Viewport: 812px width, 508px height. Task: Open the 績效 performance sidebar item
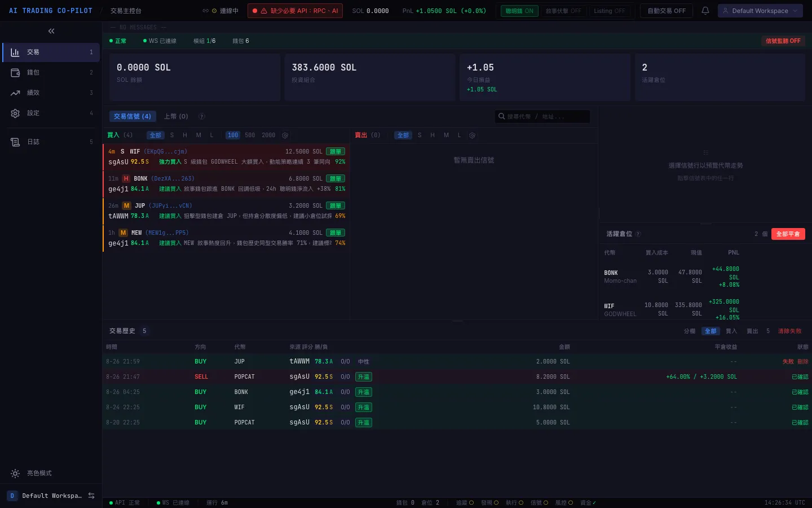pyautogui.click(x=51, y=93)
